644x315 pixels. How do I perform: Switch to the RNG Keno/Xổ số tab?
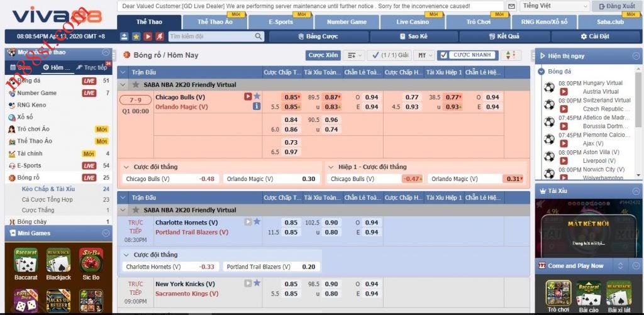(x=544, y=22)
